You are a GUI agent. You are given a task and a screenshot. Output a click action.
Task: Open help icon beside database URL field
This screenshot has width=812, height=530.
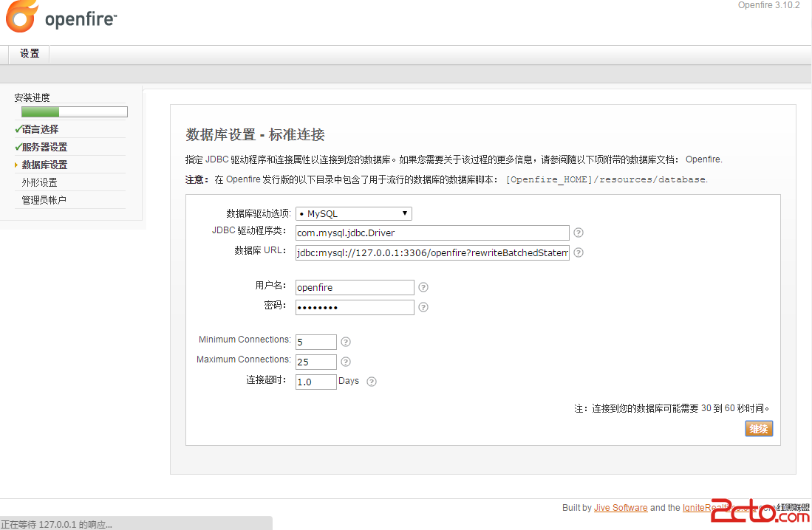coord(579,252)
